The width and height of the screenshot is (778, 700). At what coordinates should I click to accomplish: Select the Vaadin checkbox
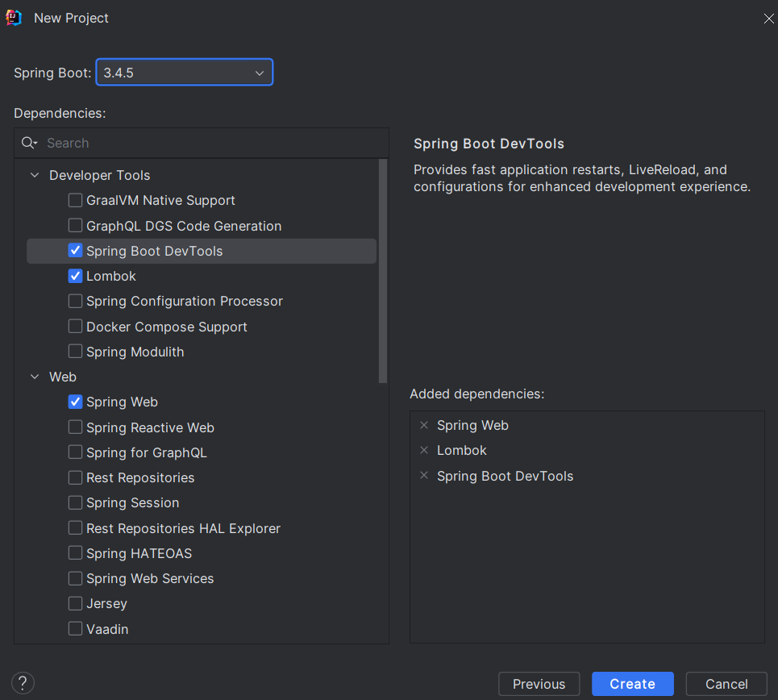click(75, 628)
